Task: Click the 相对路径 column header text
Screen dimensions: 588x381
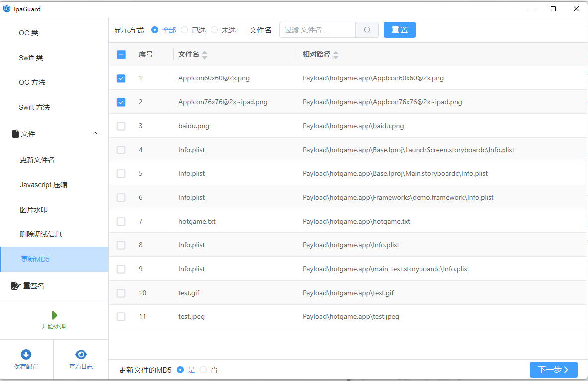Action: point(317,54)
